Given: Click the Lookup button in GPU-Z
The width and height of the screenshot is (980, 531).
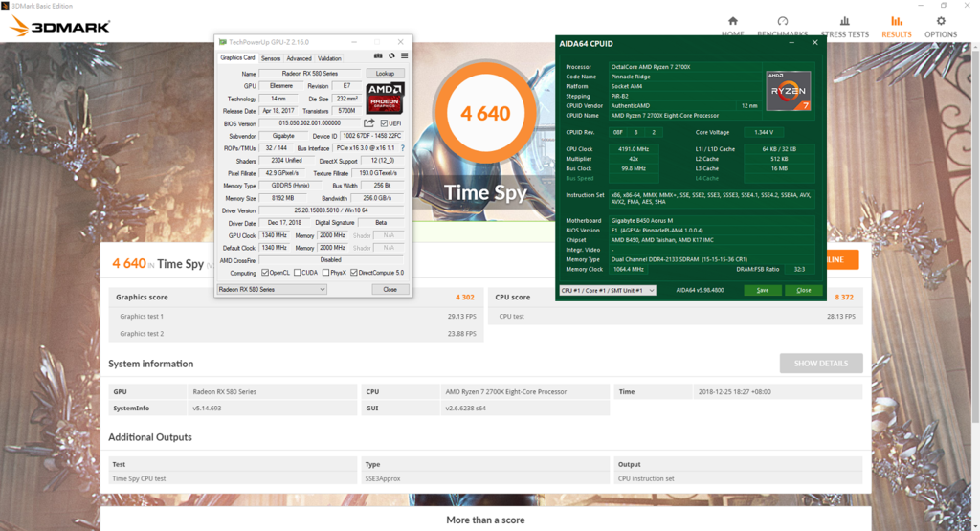Looking at the screenshot, I should 385,73.
